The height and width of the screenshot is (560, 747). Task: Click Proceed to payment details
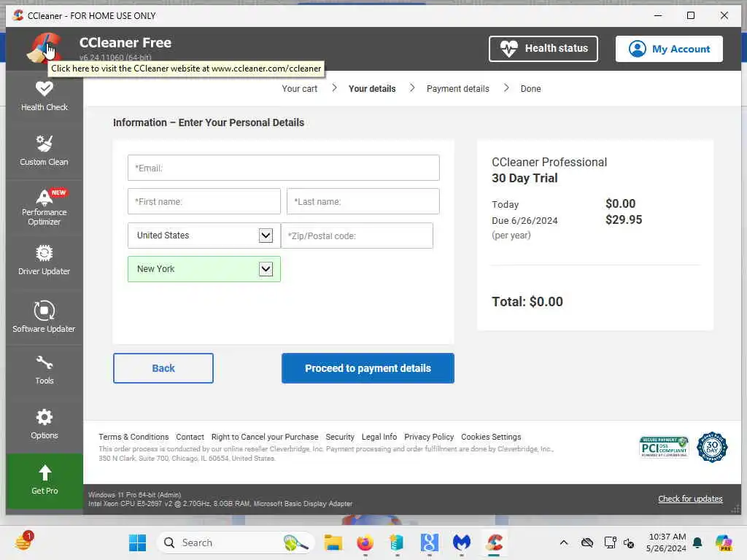click(368, 368)
